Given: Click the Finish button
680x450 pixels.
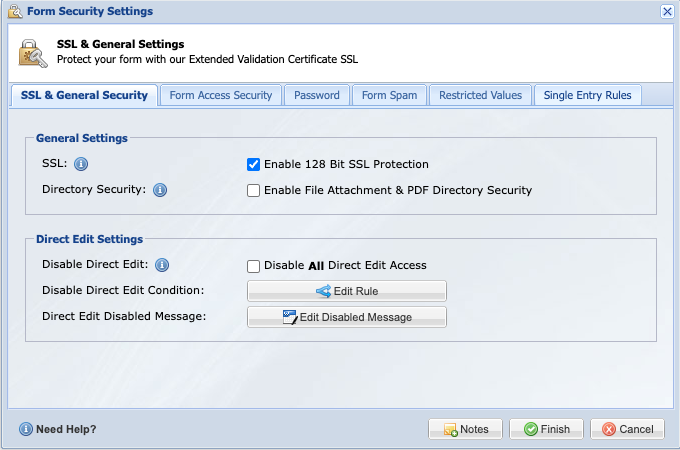Looking at the screenshot, I should pos(546,429).
